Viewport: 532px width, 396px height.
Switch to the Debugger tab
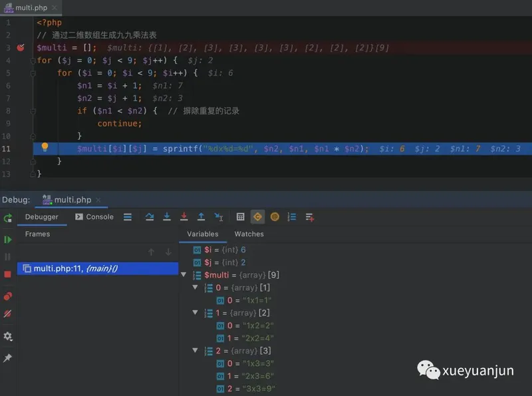coord(41,217)
